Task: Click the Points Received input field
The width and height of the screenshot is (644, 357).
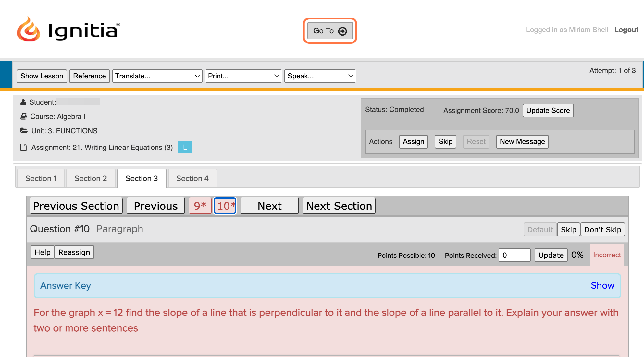Action: pos(514,255)
